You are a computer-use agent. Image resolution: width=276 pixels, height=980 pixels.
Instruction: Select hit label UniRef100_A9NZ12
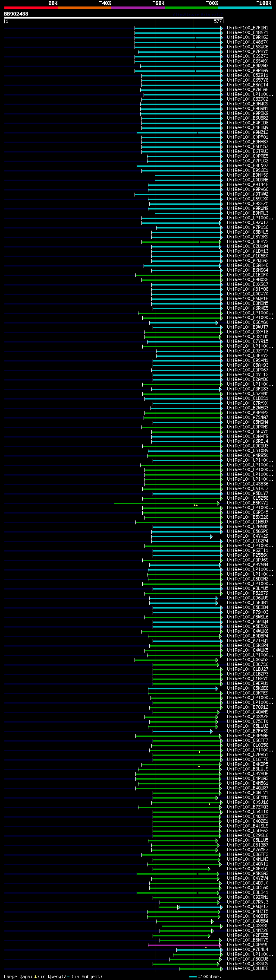click(x=248, y=132)
